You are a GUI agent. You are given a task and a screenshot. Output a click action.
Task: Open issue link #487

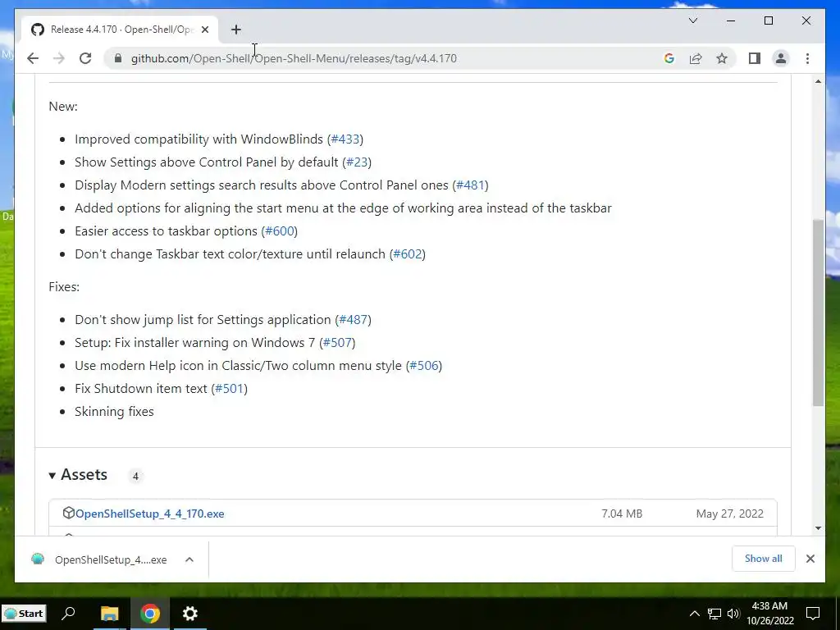[x=354, y=320]
